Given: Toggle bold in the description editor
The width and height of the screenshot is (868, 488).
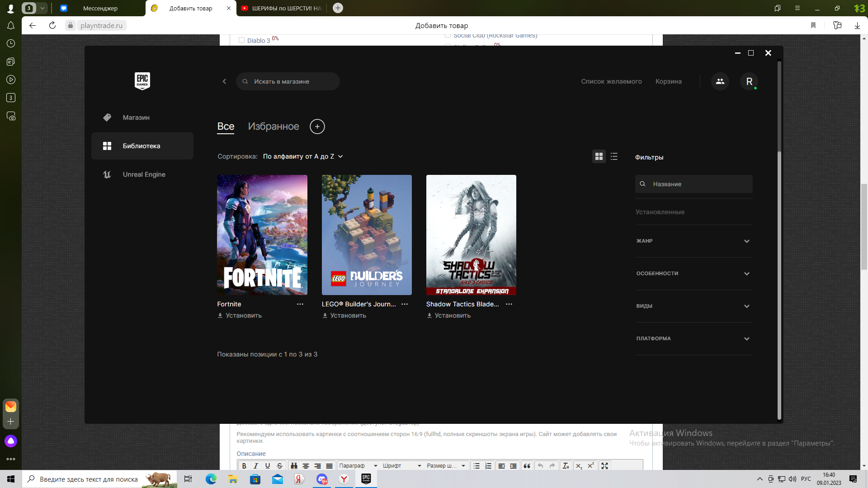Looking at the screenshot, I should click(244, 466).
